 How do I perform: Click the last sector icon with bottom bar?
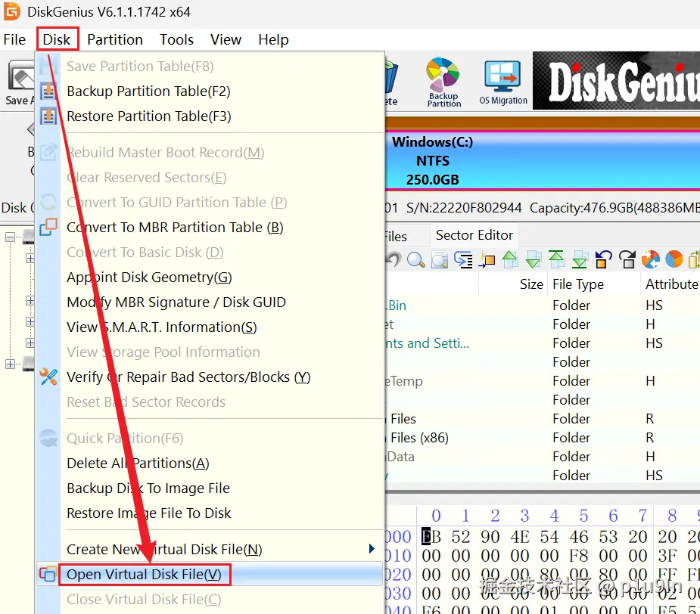580,259
